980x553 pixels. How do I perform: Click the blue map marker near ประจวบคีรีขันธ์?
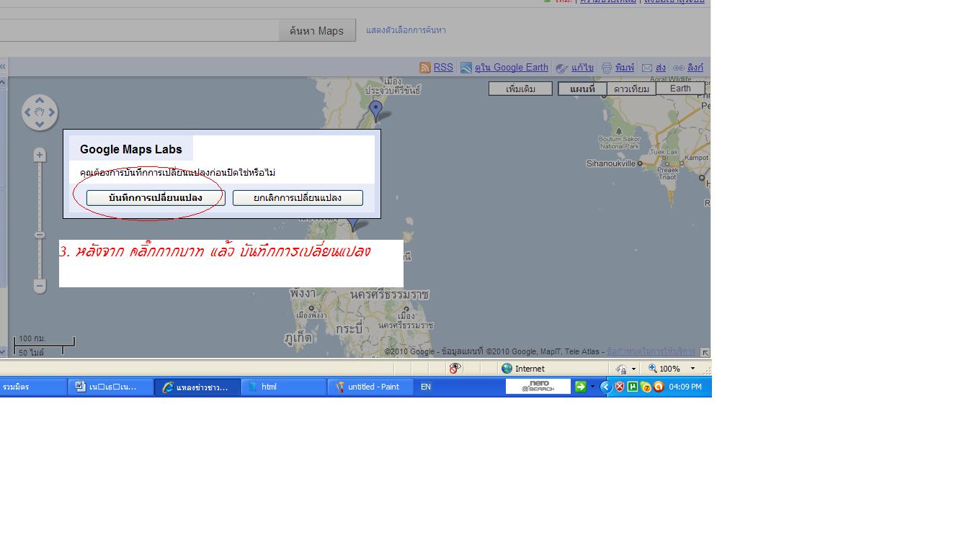[375, 109]
